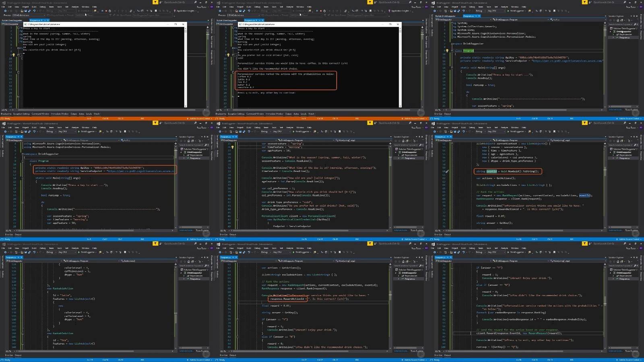644x362 pixels.
Task: Pin toggle of Solution Explorer, top-right window
Action: click(x=634, y=16)
